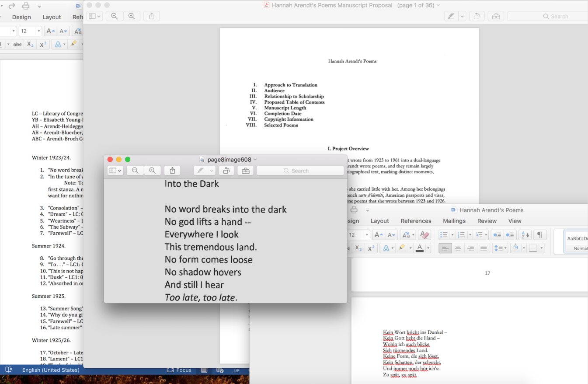Toggle subscript in front Word window
Image resolution: width=588 pixels, height=384 pixels.
click(x=358, y=248)
